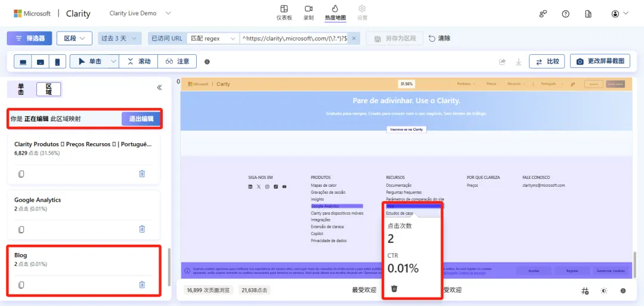Click the Mapas de calor link in heatmap
This screenshot has width=644, height=306.
(323, 186)
